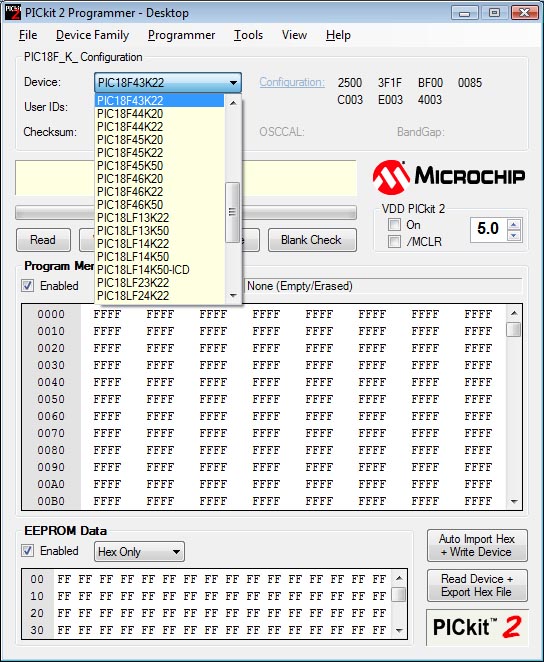Click the device list scroll up arrow
544x662 pixels.
[233, 103]
